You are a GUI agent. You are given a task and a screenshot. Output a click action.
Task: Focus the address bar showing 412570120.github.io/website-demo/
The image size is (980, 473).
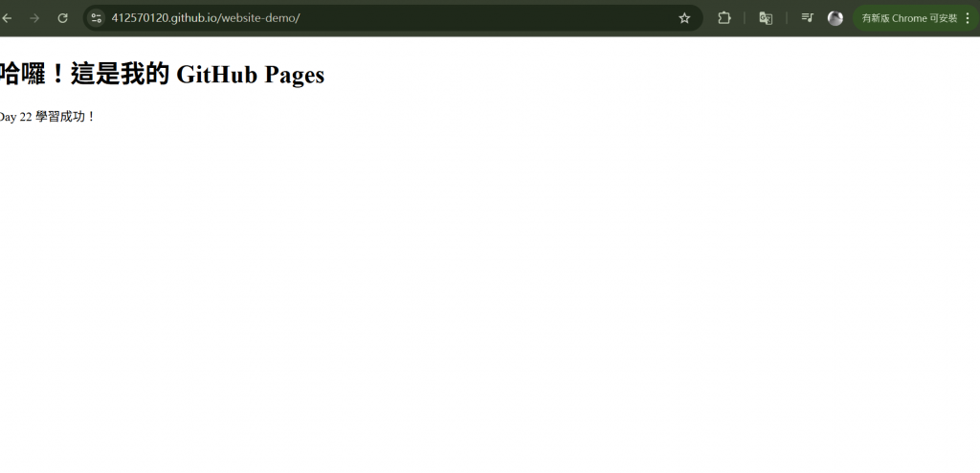coord(392,18)
